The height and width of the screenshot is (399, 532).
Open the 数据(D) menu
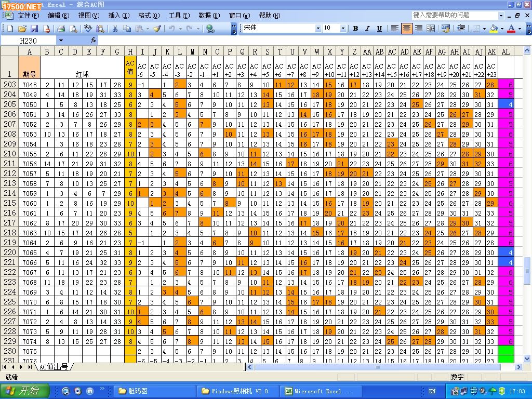pos(209,15)
